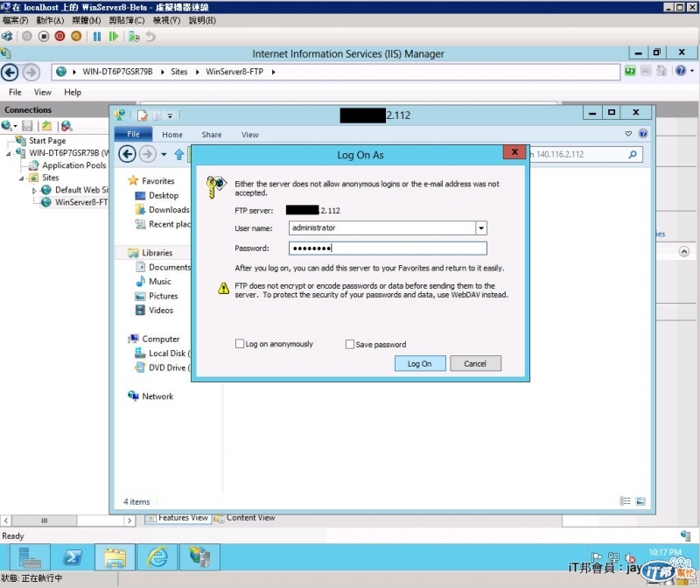
Task: Open Explorer Share ribbon tab
Action: coord(212,135)
